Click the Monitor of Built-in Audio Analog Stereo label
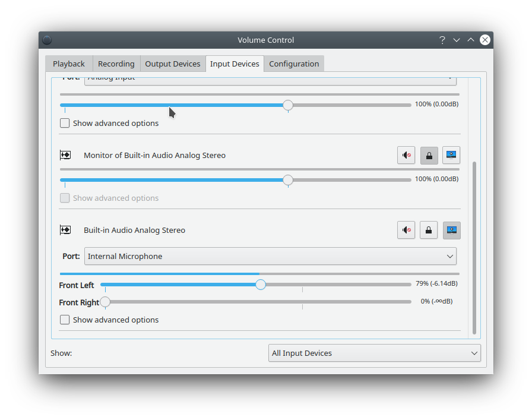 [x=155, y=155]
